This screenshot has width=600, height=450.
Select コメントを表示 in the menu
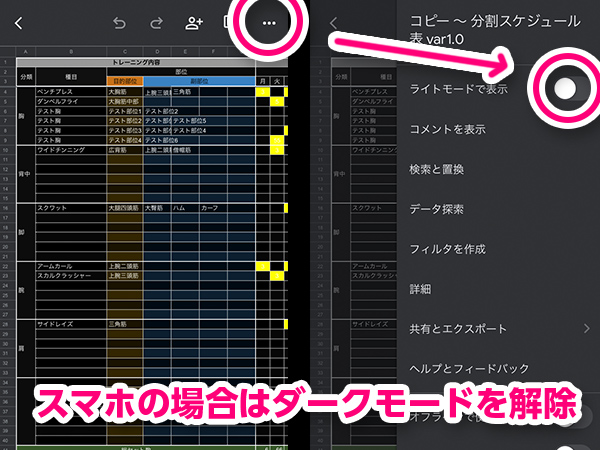(x=448, y=129)
